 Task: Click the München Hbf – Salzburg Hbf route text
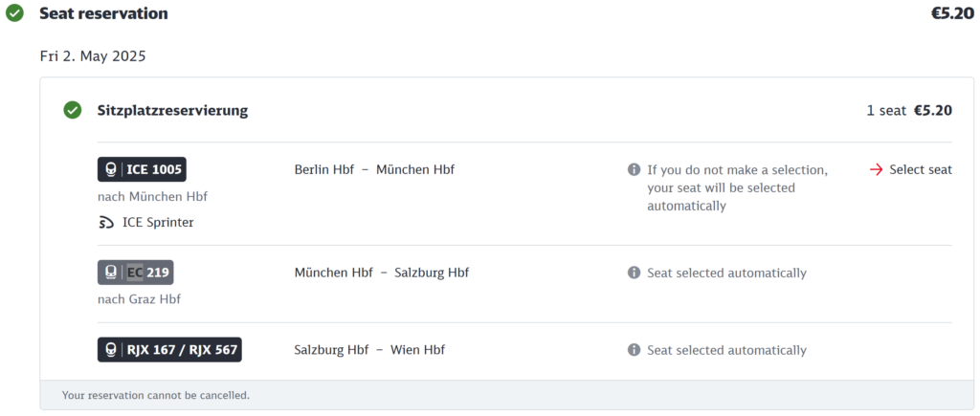tap(382, 273)
